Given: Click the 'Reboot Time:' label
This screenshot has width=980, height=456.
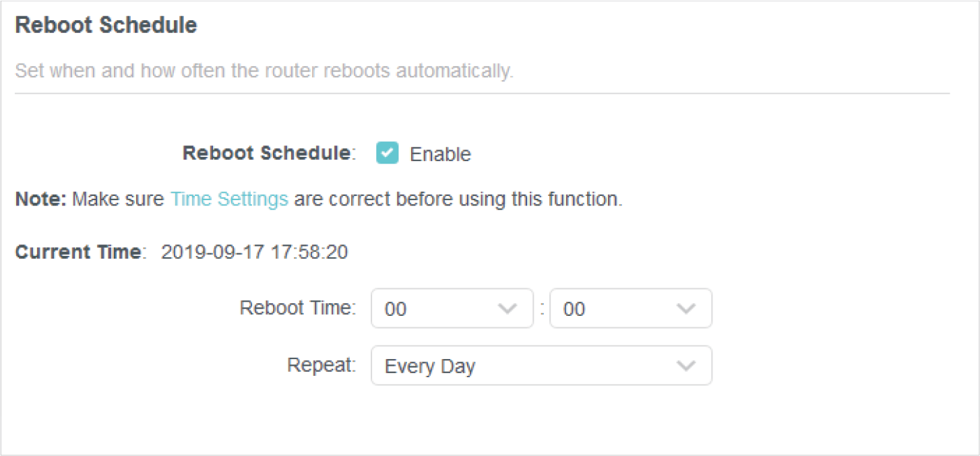Looking at the screenshot, I should click(297, 308).
